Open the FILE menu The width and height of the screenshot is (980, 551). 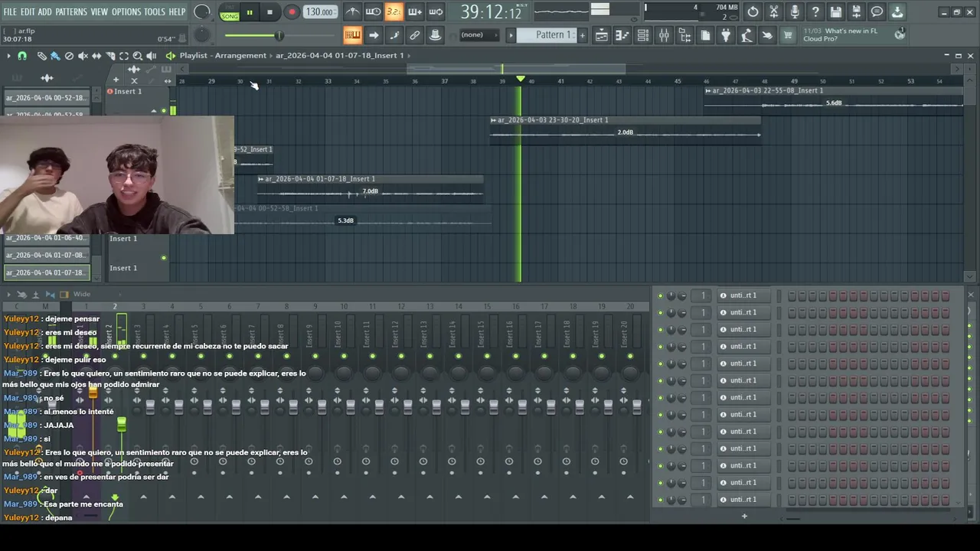(x=10, y=12)
